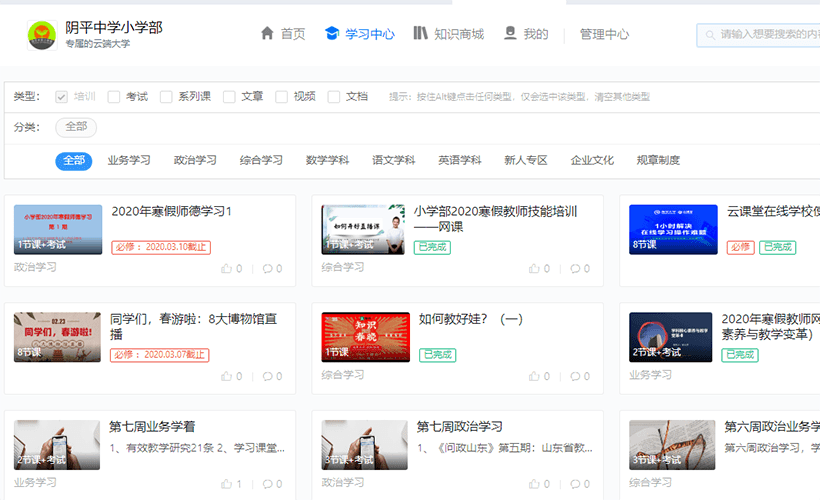Check the 考试 type checkbox
The height and width of the screenshot is (500, 820).
[113, 97]
